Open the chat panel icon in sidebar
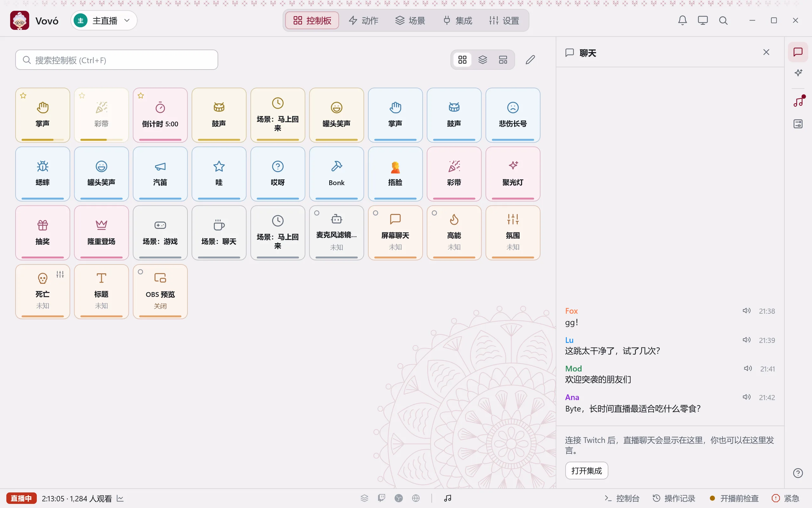Screen dimensions: 812x508 [798, 52]
